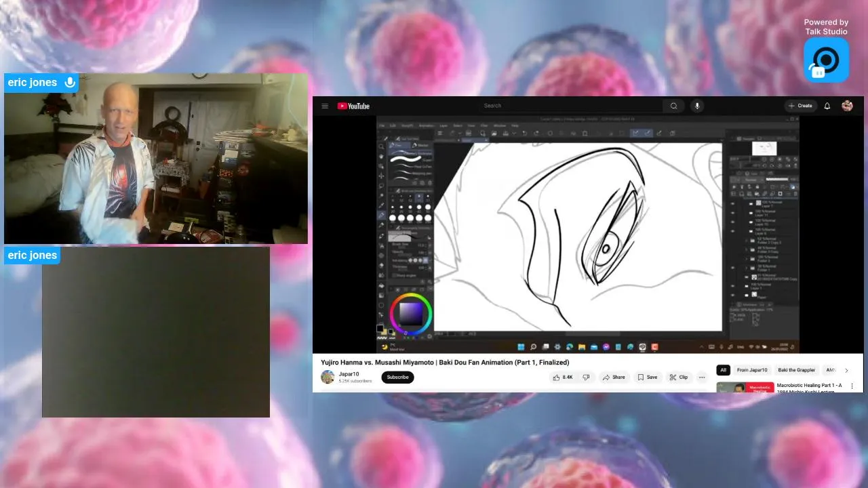Select the Pen sub tool tab
This screenshot has height=488, width=868.
(x=398, y=145)
